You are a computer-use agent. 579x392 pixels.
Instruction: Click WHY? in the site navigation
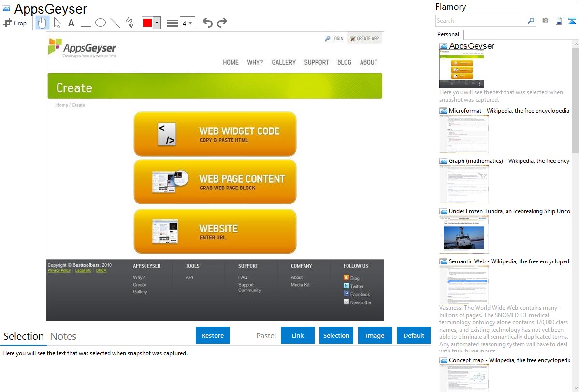[x=255, y=62]
